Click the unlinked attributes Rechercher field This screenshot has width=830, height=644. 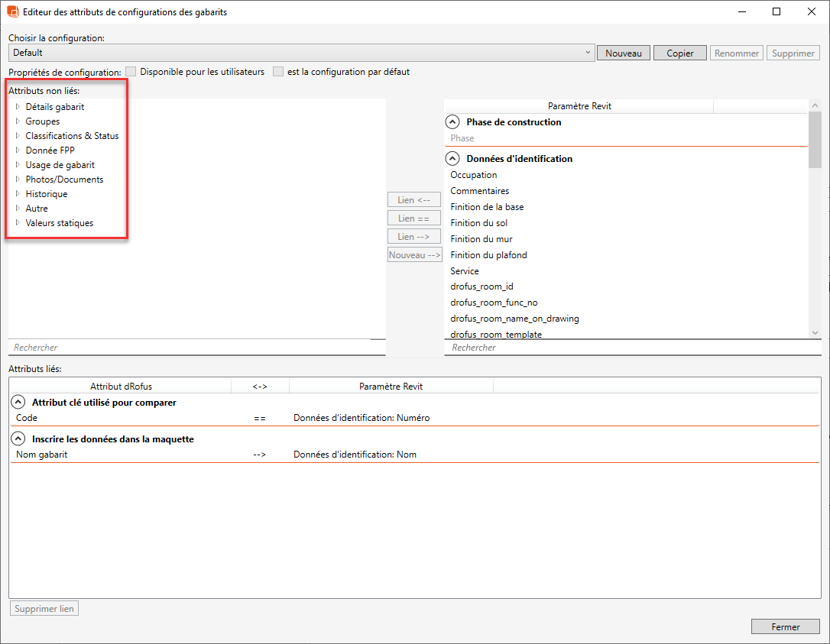(x=196, y=348)
